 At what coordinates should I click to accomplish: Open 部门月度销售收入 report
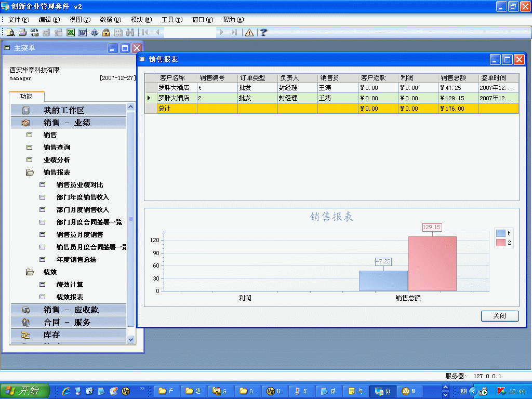pyautogui.click(x=83, y=210)
